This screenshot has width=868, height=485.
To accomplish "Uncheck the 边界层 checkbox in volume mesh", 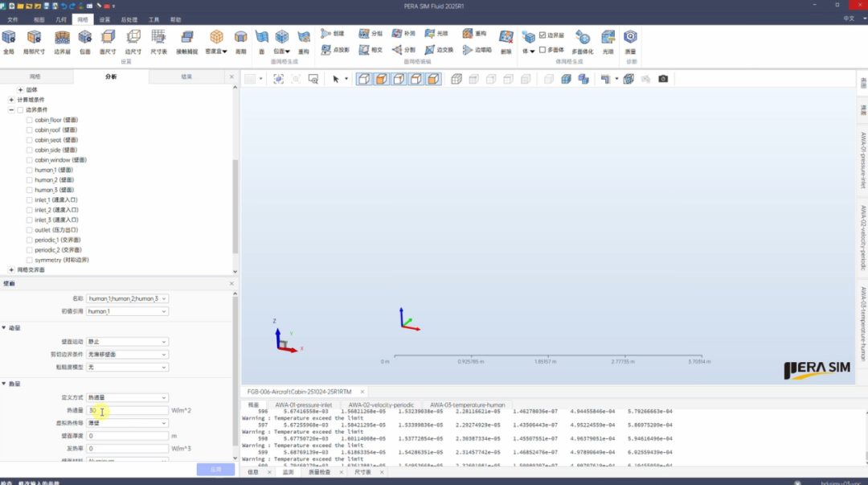I will click(542, 35).
